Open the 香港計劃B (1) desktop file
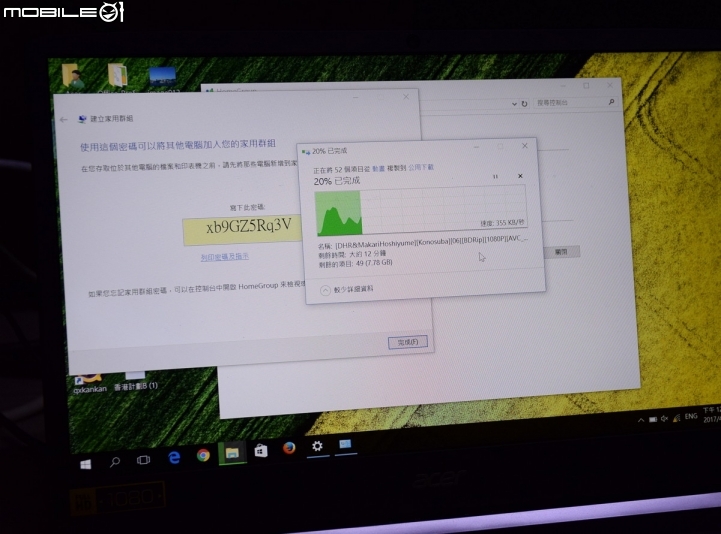This screenshot has width=721, height=534. [135, 381]
